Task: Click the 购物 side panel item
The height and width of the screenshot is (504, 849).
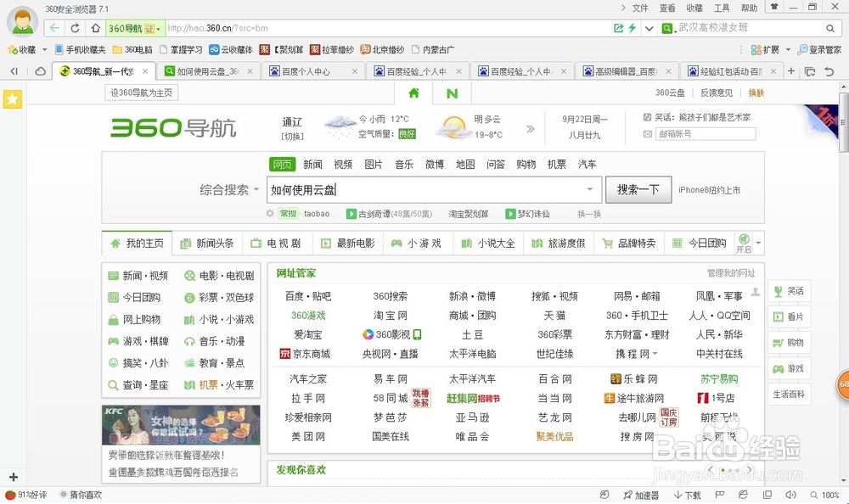Action: tap(789, 343)
